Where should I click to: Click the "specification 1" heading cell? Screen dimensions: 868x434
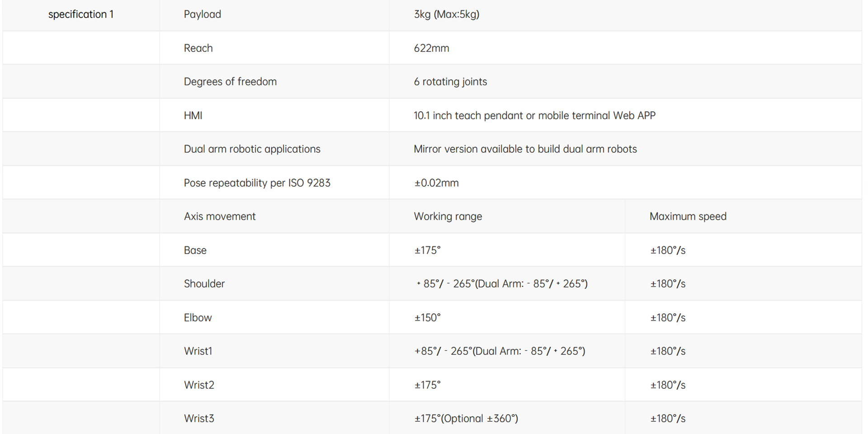pos(81,14)
